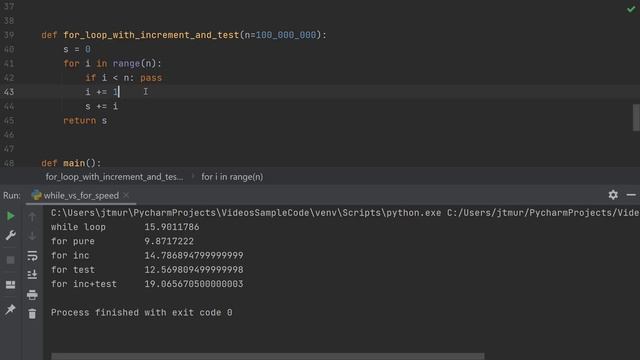Screen dimensions: 640x360
Task: Click the console horizontal scrollbar
Action: coord(268,356)
